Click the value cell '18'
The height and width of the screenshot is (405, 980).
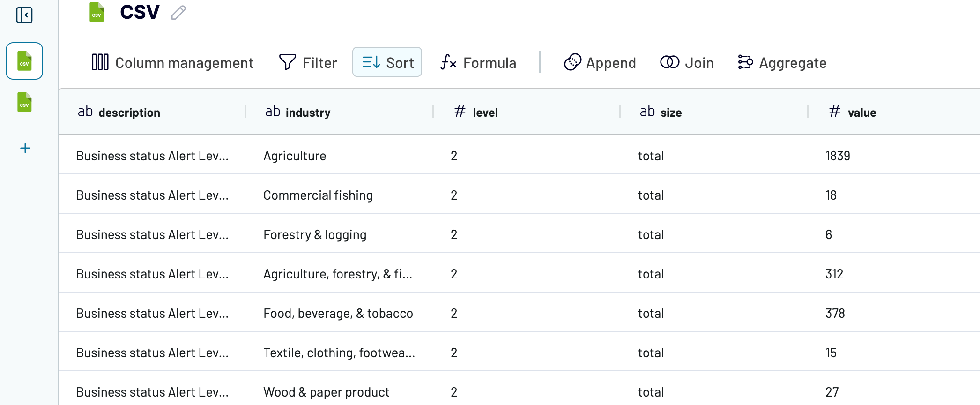831,195
